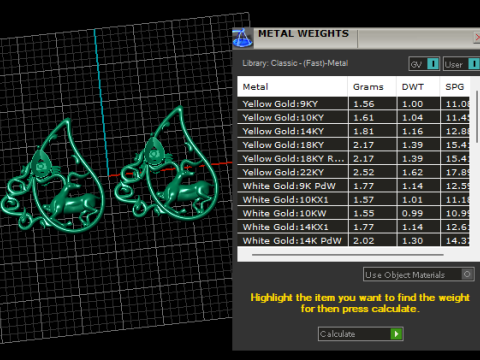The image size is (480, 360).
Task: Select the Yellow Gold:14KY row
Action: 353,131
